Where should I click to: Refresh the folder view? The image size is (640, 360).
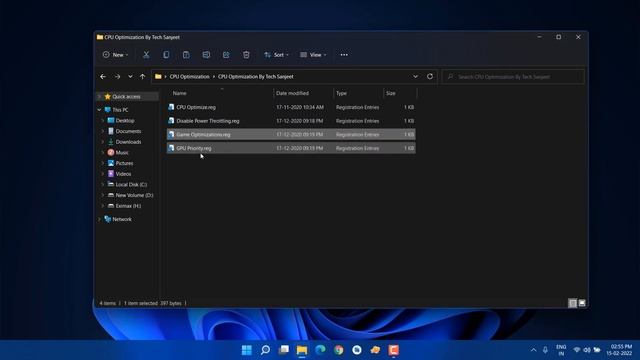tap(430, 76)
